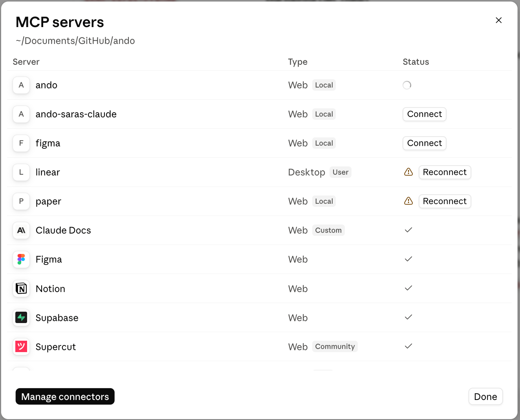Click the Local badge in paper row
Image resolution: width=520 pixels, height=420 pixels.
324,201
